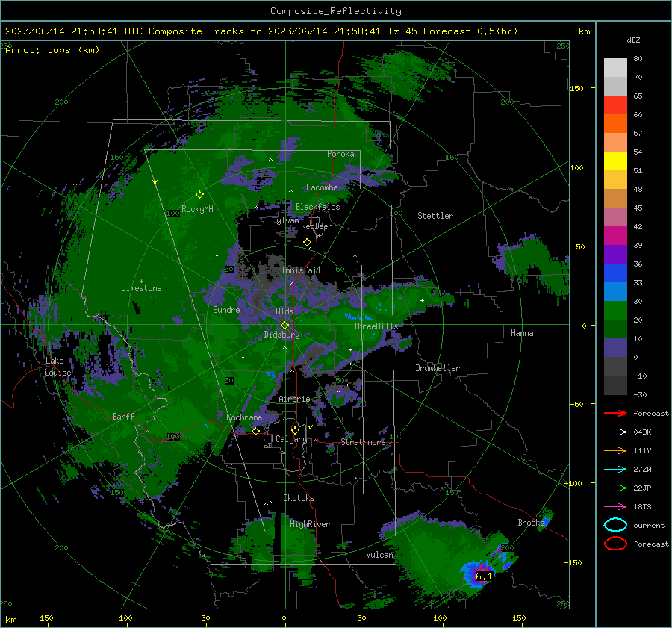The height and width of the screenshot is (628, 672).
Task: Click the purple swatch in dBZ scale
Action: [615, 254]
